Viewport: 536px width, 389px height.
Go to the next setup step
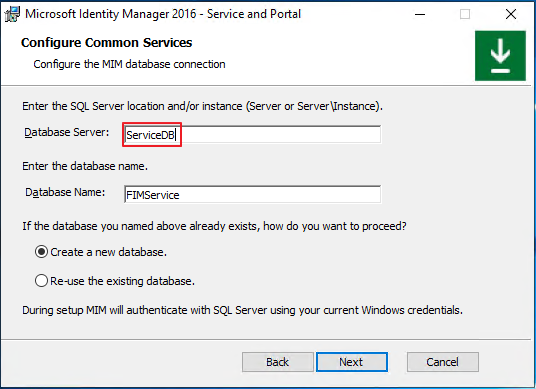[352, 362]
